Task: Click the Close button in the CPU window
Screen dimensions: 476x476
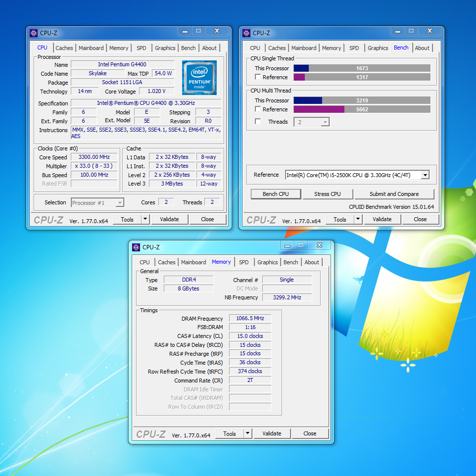Action: pos(207,219)
